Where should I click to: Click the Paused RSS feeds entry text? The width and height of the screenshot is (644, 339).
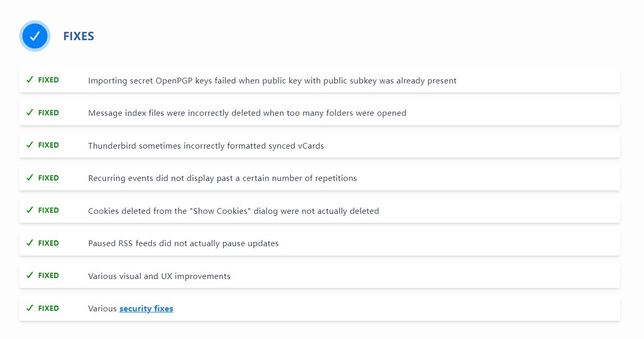coord(183,244)
